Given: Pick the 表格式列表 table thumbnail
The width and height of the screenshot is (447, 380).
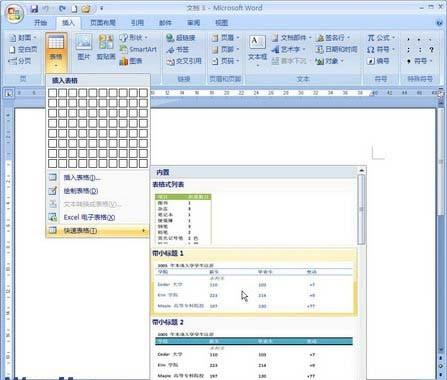Looking at the screenshot, I should (x=183, y=219).
